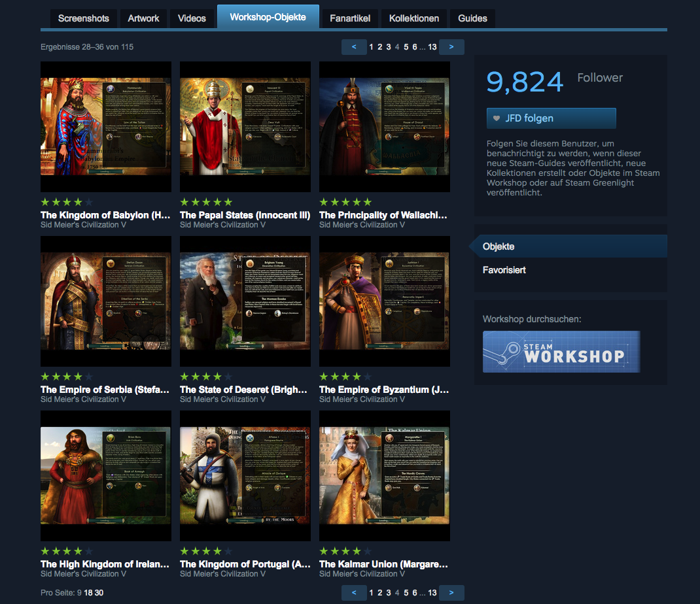
Task: Click the title "The Papal States (Innocent III)"
Action: click(245, 215)
